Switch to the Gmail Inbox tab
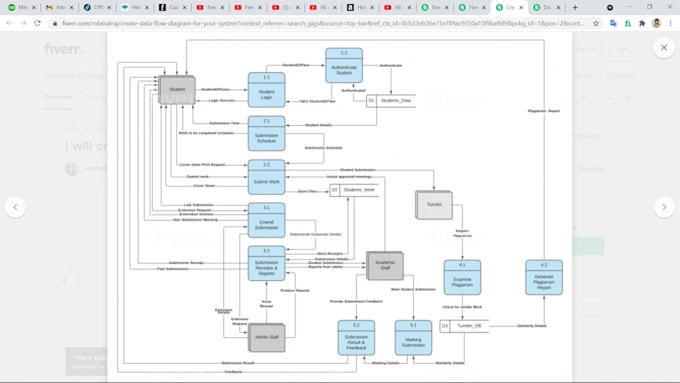 click(60, 7)
